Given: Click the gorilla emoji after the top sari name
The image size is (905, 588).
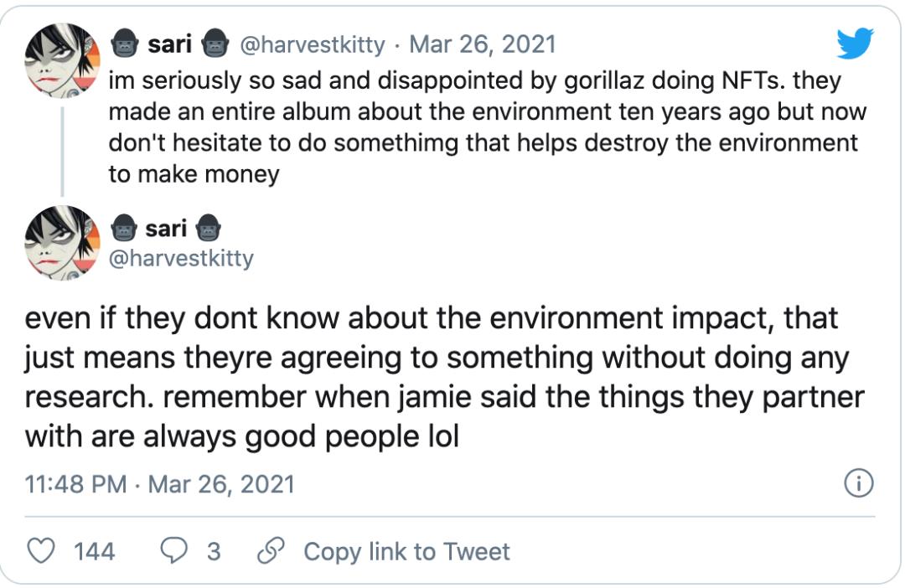Looking at the screenshot, I should pyautogui.click(x=215, y=44).
